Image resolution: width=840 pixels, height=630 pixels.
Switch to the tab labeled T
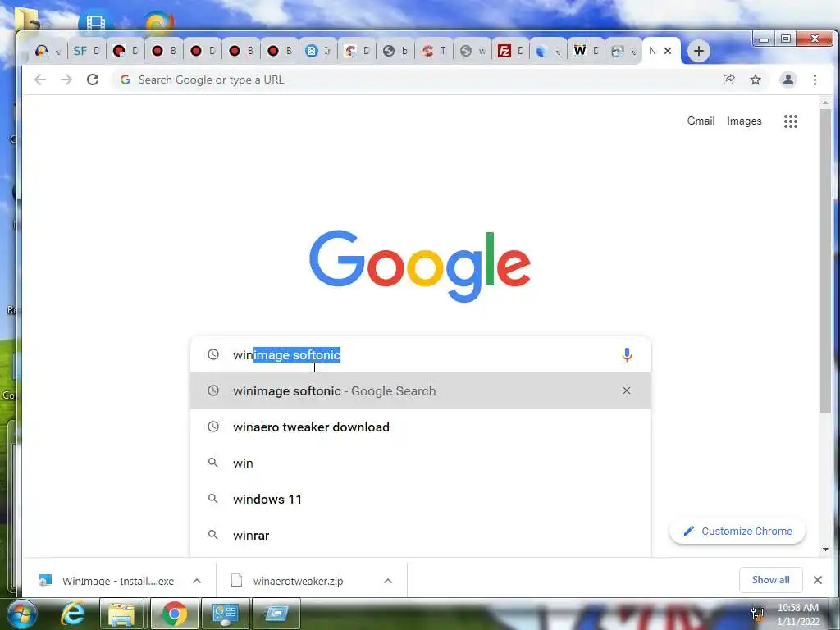point(434,51)
